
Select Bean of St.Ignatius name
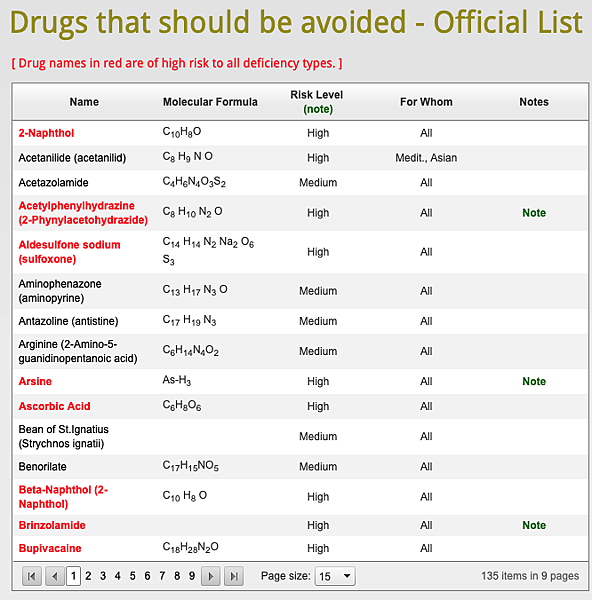[64, 436]
